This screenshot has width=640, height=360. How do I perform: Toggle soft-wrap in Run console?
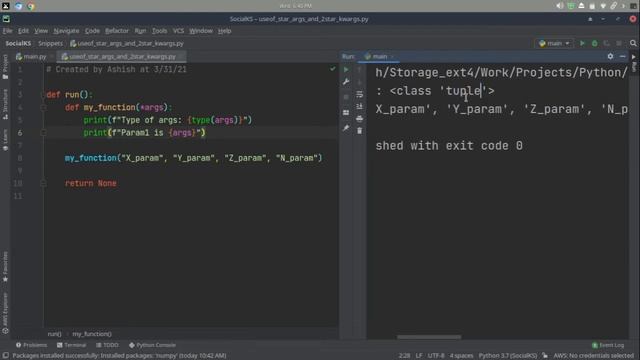pyautogui.click(x=360, y=94)
